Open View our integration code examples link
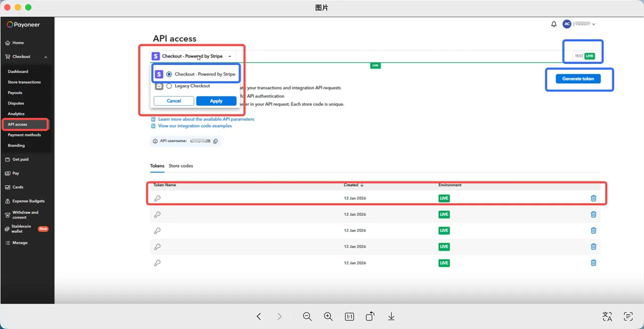 [195, 126]
